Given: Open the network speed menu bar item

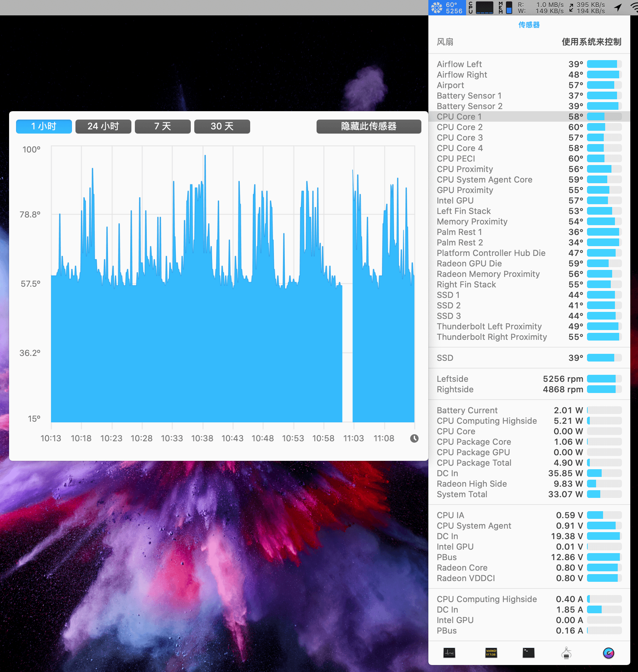Looking at the screenshot, I should click(x=587, y=8).
